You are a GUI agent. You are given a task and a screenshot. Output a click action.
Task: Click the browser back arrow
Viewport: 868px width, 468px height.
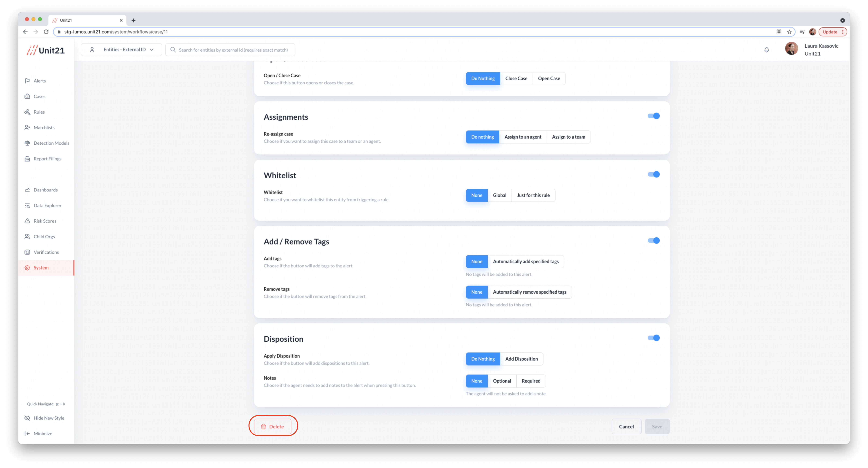pos(25,32)
